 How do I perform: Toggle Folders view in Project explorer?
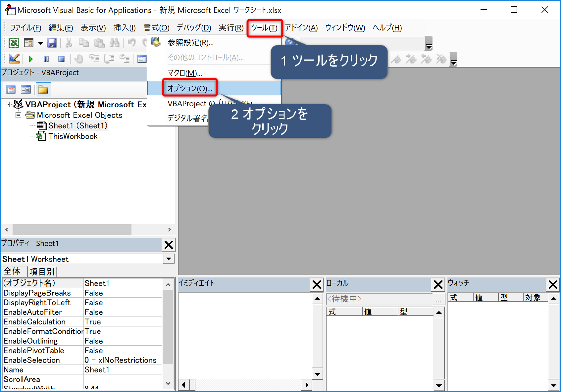pyautogui.click(x=43, y=89)
